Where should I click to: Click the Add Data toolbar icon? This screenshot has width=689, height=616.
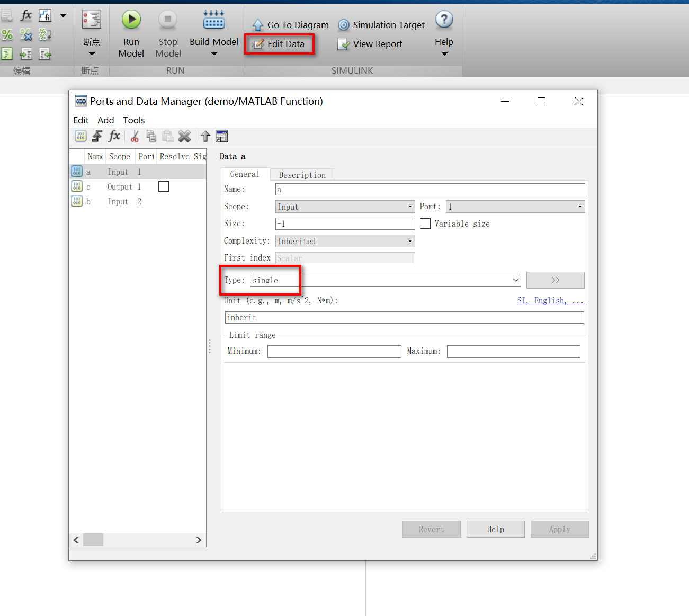(x=80, y=136)
